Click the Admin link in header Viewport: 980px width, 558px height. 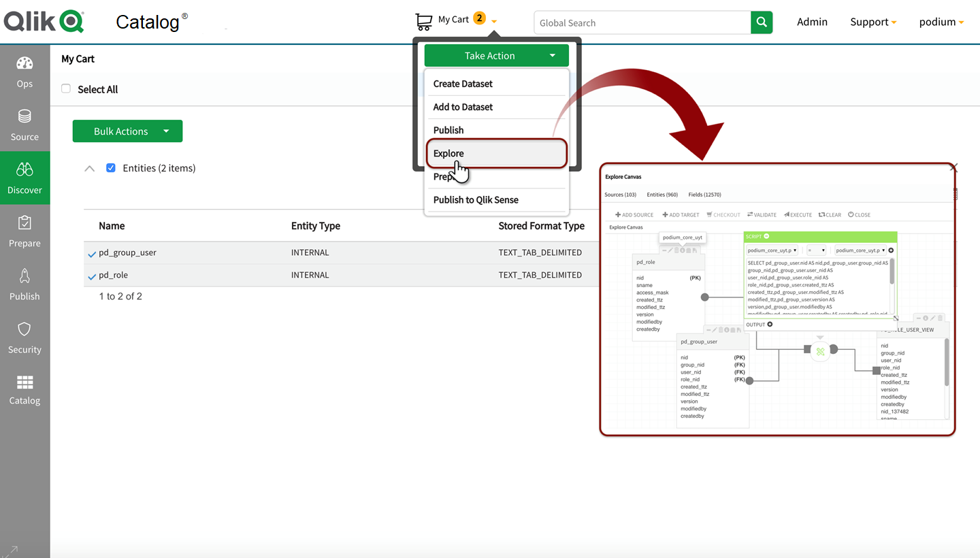click(x=812, y=22)
